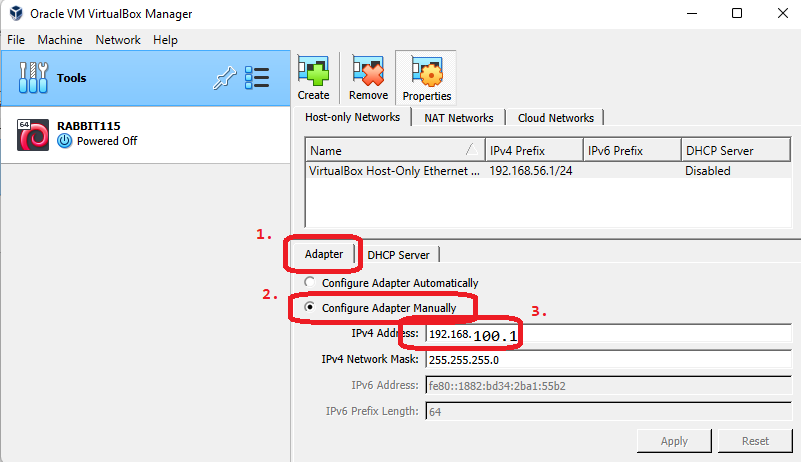Focus the IPv4 Address input field
The image size is (801, 462).
(608, 334)
